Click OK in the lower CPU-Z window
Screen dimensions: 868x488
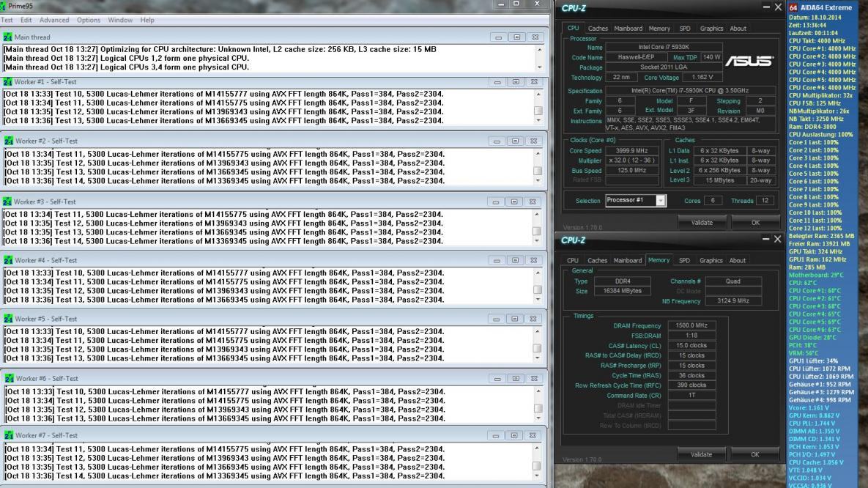(x=755, y=455)
